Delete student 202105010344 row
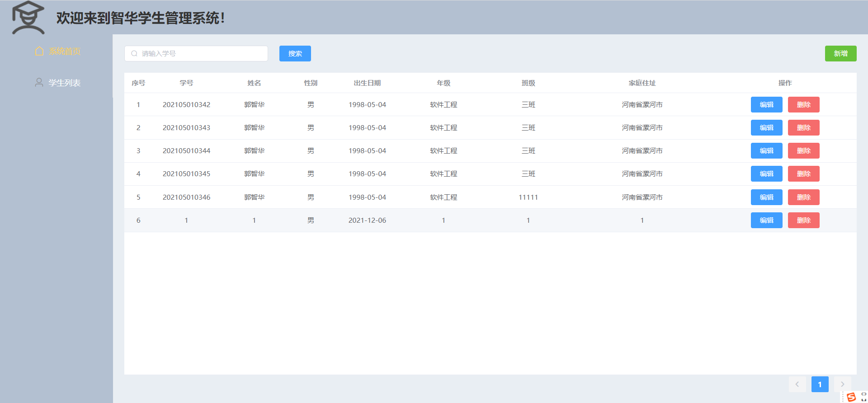 click(804, 150)
